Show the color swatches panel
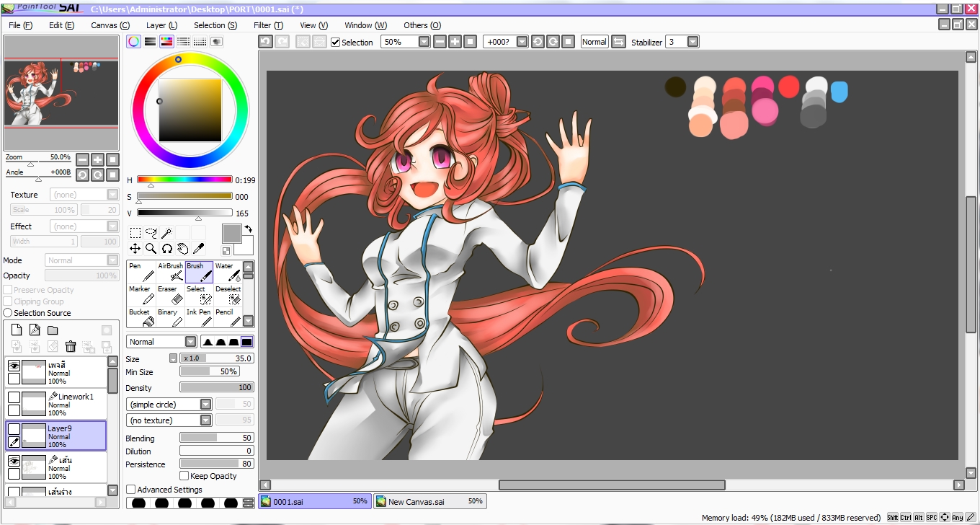The height and width of the screenshot is (525, 980). point(200,42)
